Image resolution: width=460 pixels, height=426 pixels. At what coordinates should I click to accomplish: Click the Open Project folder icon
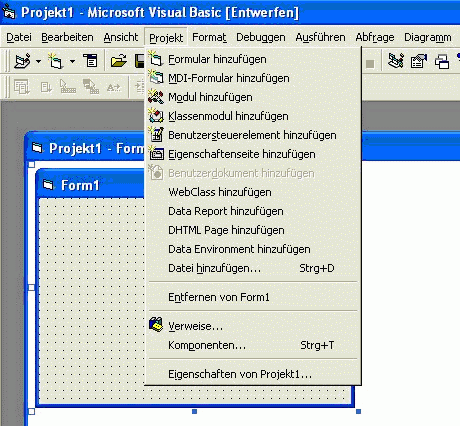click(119, 61)
